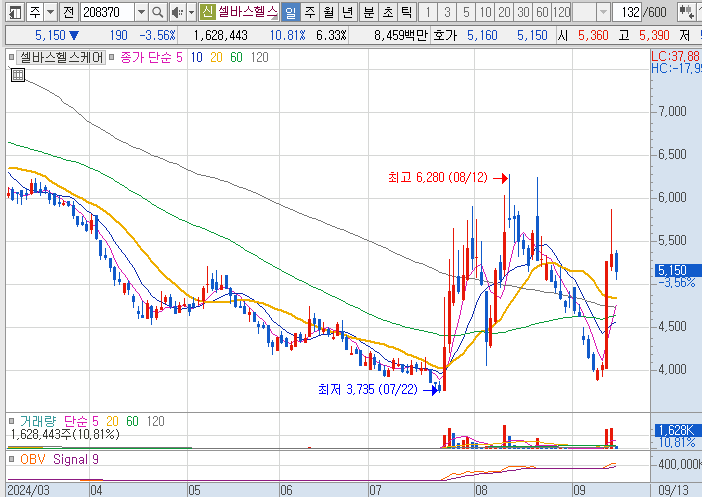This screenshot has height=497, width=702.
Task: Click the gray 120 moving average label
Action: coord(260,57)
